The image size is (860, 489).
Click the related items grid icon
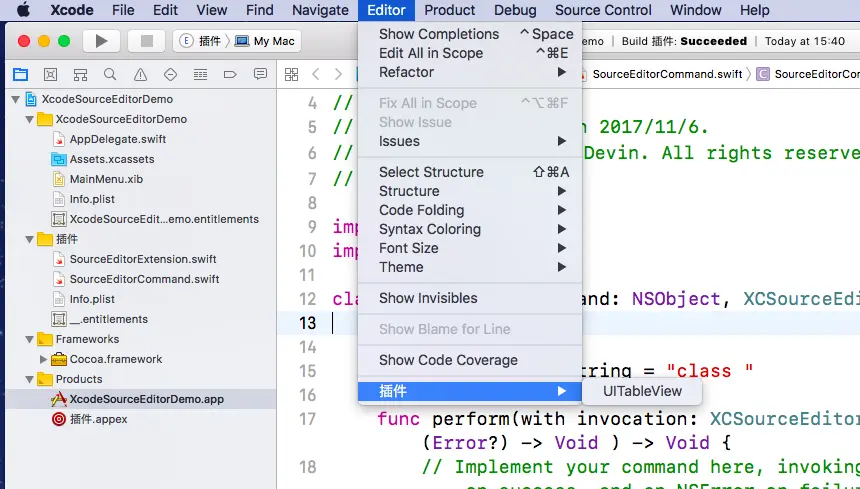tap(291, 74)
